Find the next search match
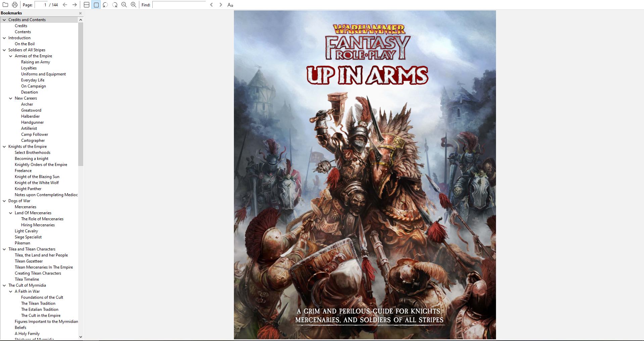This screenshot has width=644, height=341. [221, 5]
